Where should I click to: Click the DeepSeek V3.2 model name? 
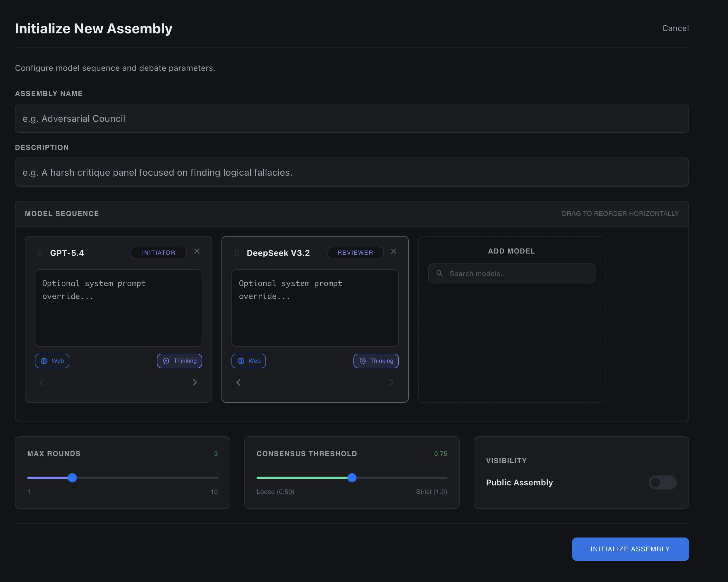click(278, 253)
